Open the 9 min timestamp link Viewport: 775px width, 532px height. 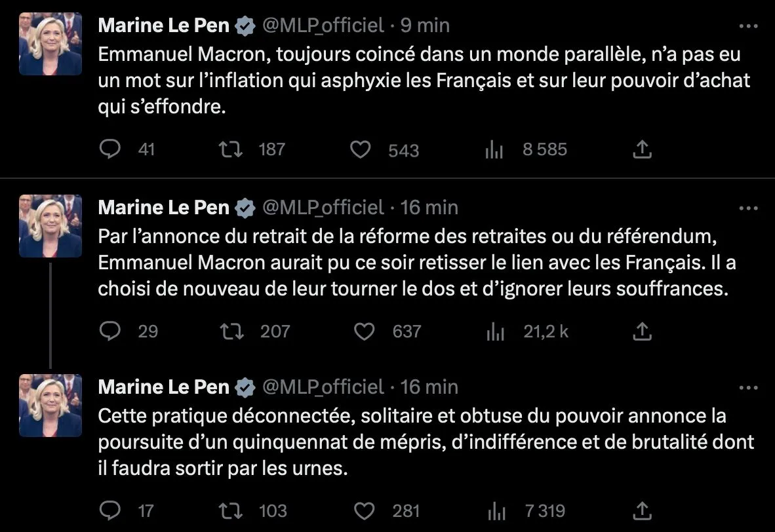tap(425, 26)
